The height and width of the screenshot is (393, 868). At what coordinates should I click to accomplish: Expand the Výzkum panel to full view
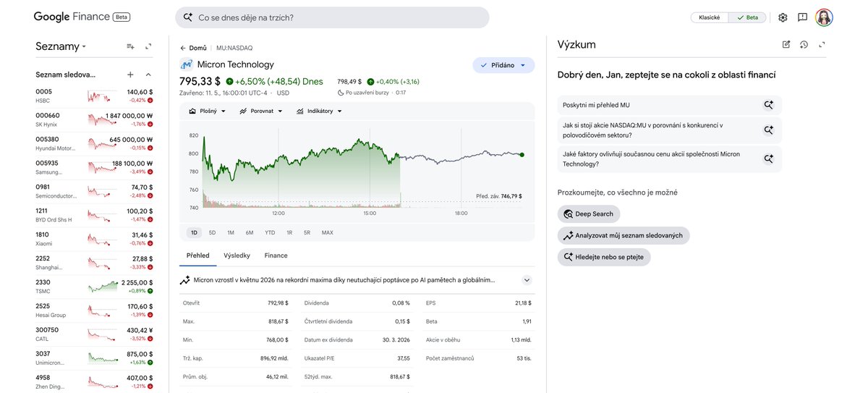(x=822, y=44)
